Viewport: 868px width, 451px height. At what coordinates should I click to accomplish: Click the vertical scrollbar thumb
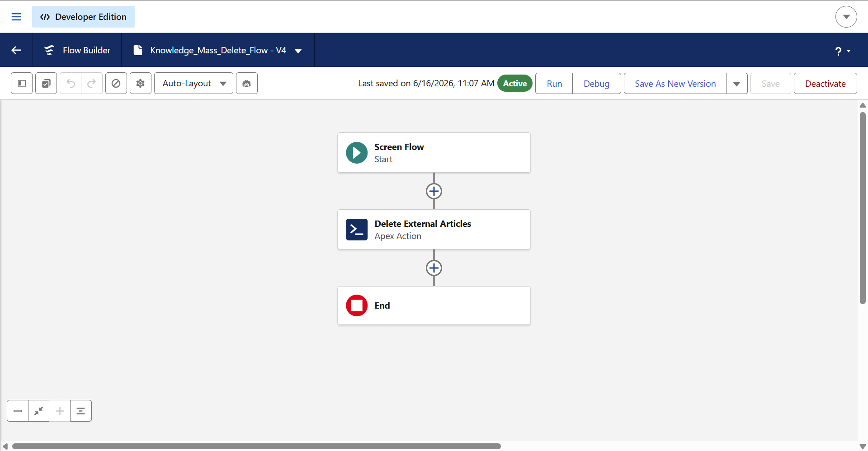[863, 208]
